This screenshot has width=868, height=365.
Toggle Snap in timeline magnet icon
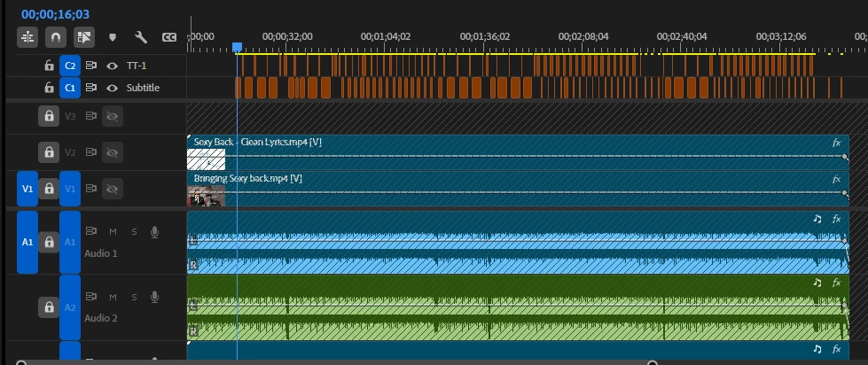[x=55, y=37]
